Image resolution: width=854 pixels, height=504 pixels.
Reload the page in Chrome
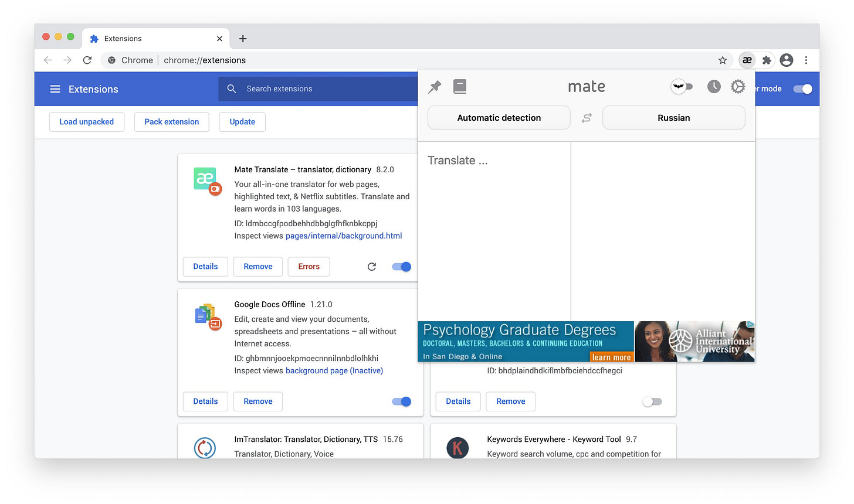(x=87, y=60)
